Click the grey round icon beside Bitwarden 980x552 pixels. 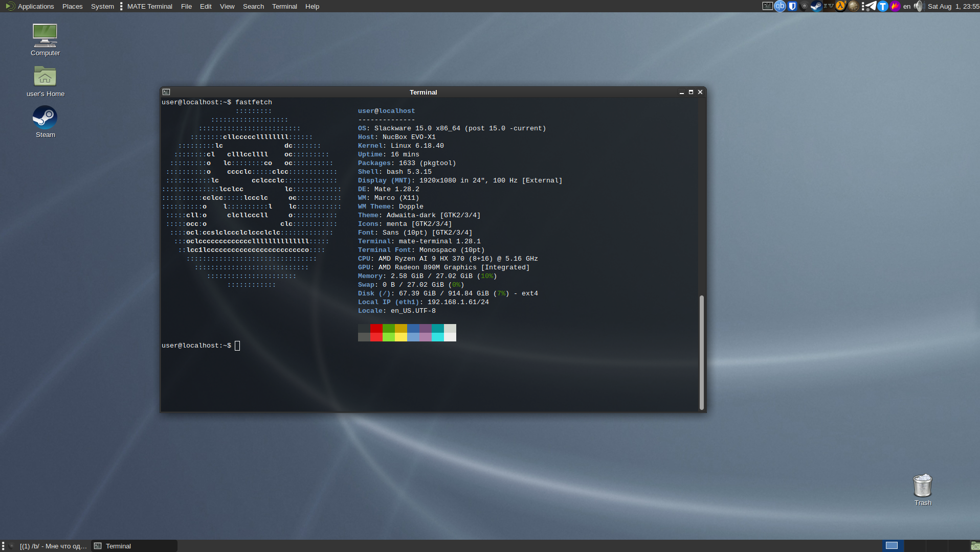click(x=804, y=6)
